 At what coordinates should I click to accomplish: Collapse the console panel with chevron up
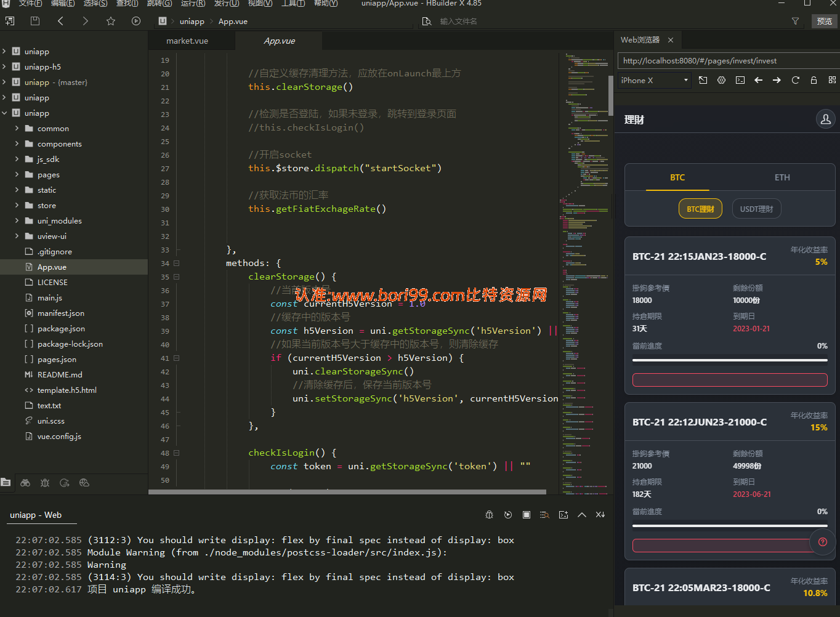coord(582,515)
